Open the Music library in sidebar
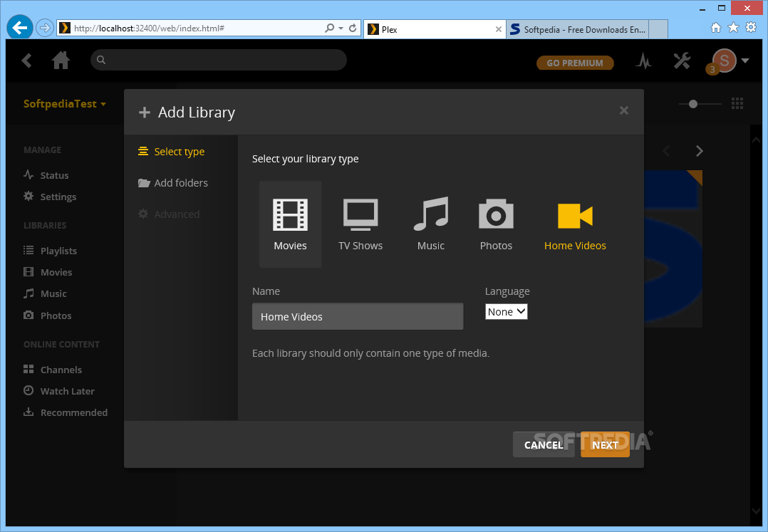This screenshot has width=768, height=532. point(45,293)
